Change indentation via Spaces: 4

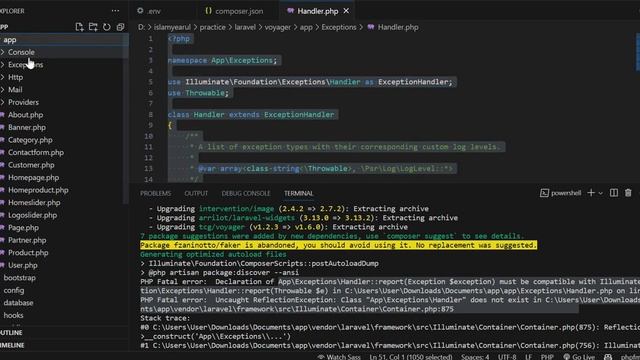coord(475,357)
